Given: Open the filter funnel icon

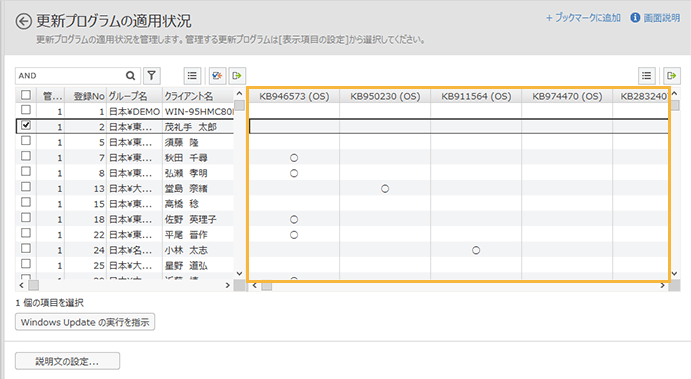Looking at the screenshot, I should pyautogui.click(x=152, y=76).
